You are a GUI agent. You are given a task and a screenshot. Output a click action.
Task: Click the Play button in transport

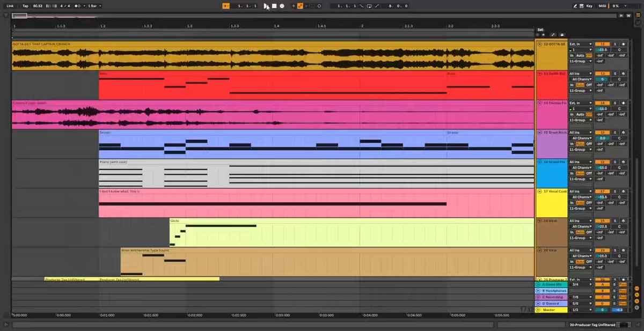click(x=266, y=6)
